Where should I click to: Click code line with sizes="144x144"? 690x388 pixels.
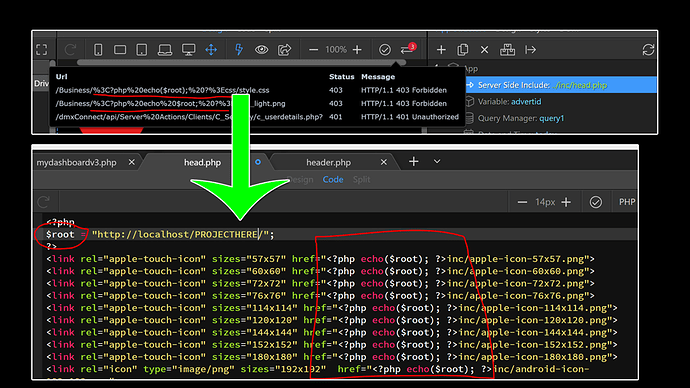[x=332, y=333]
